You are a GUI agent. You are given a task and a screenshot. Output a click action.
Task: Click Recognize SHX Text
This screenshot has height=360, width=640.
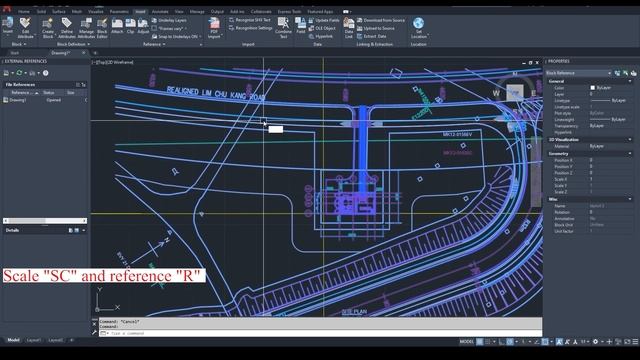coord(250,20)
